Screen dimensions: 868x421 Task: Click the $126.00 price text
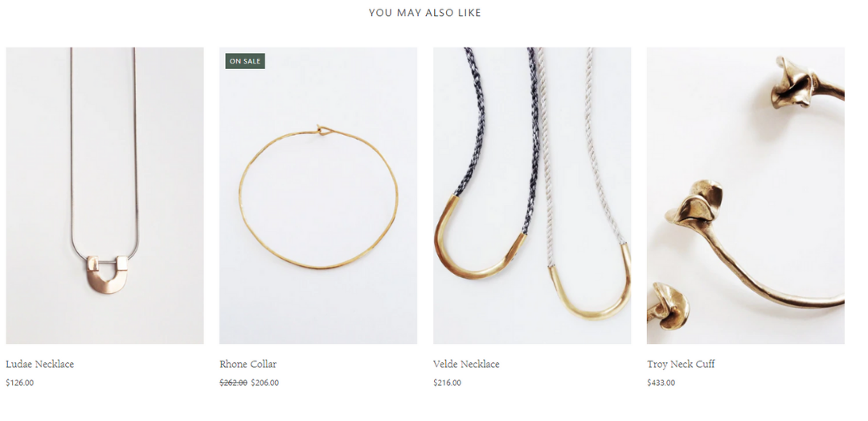(20, 382)
